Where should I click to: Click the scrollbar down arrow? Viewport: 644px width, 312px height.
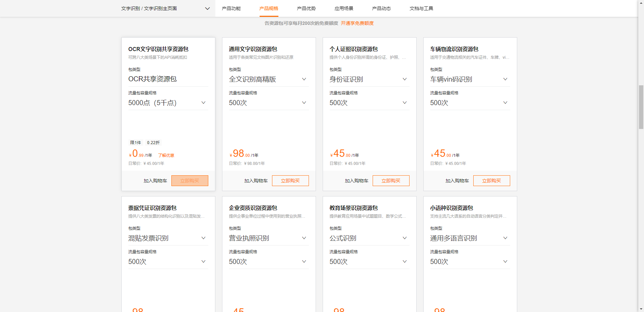click(x=641, y=309)
